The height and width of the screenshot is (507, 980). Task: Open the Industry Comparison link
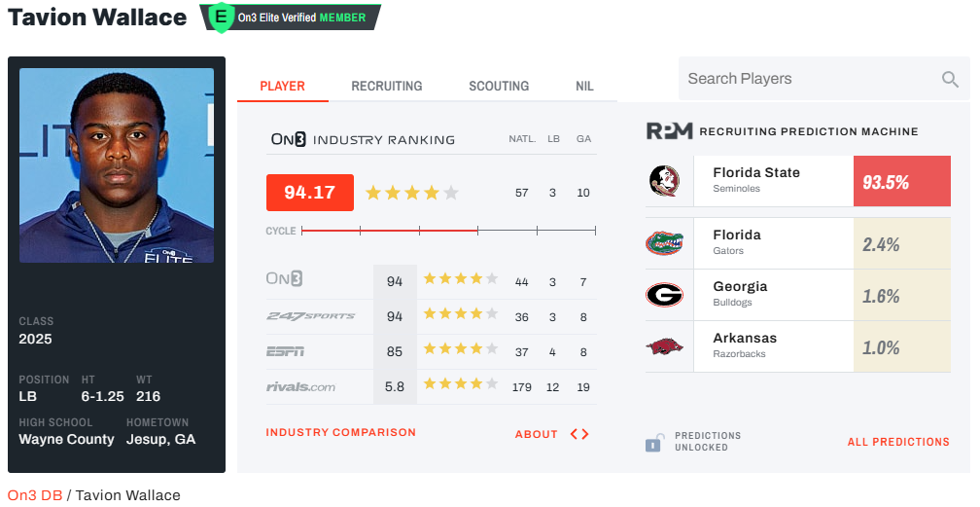340,432
